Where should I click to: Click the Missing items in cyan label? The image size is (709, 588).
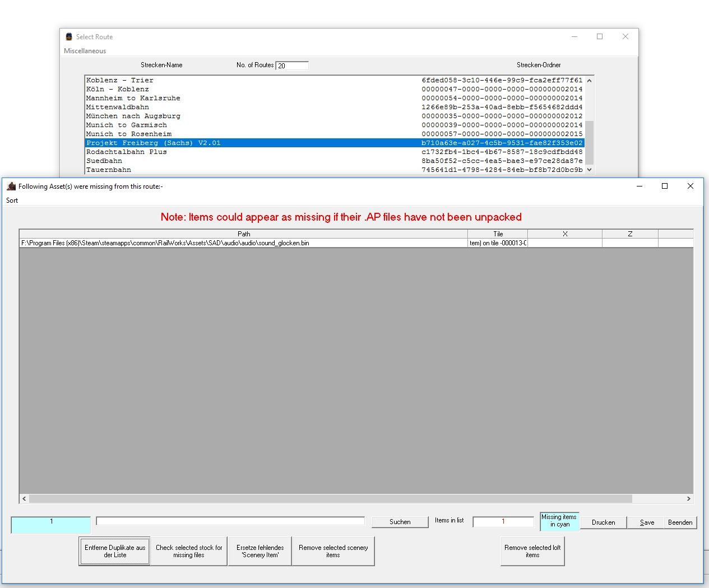pos(559,521)
